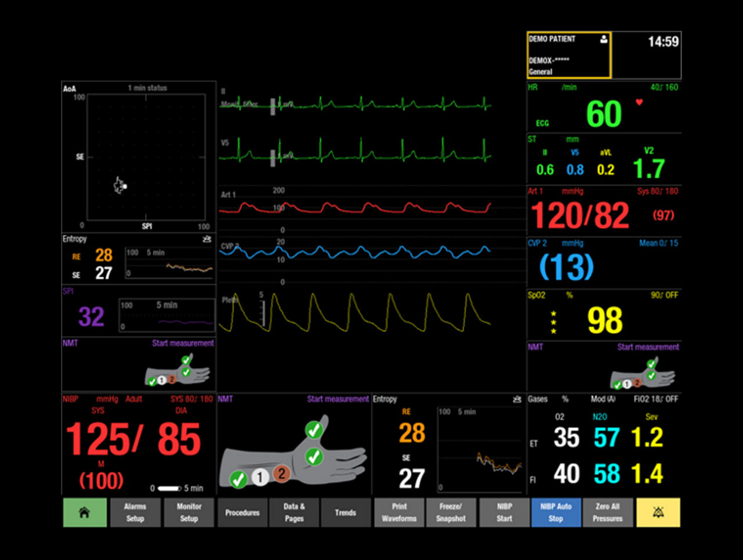
Task: Click the red heart beat indicator
Action: (639, 103)
